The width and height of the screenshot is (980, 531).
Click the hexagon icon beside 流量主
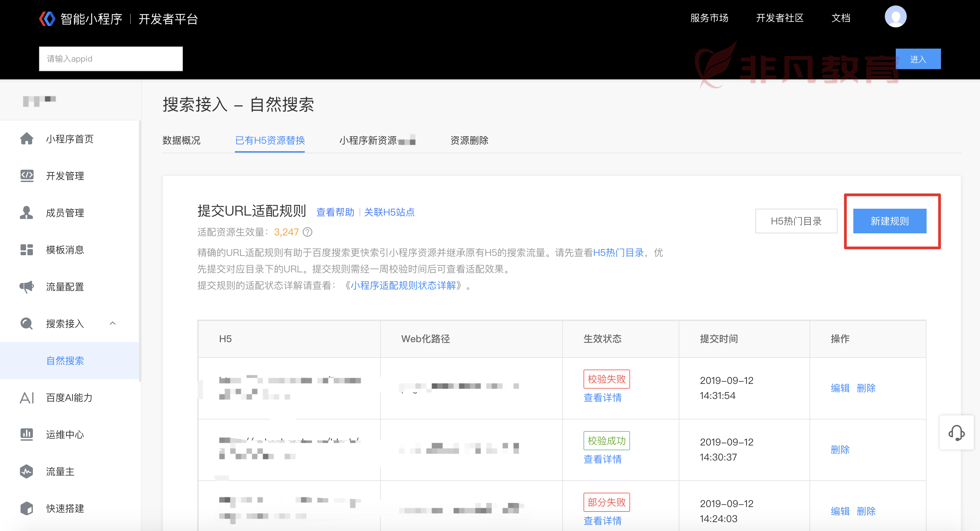pos(27,471)
